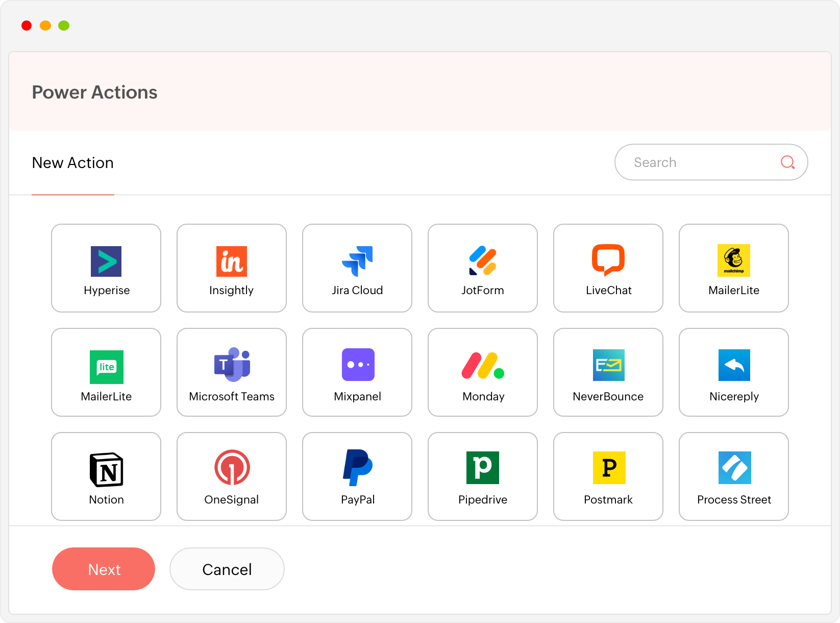Open the New Action tab
The image size is (840, 623).
pyautogui.click(x=73, y=163)
